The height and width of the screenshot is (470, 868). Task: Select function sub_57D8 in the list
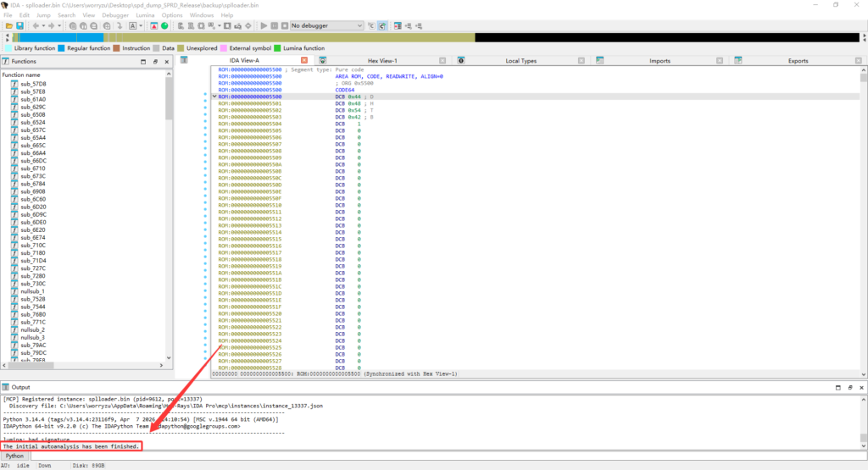tap(33, 84)
